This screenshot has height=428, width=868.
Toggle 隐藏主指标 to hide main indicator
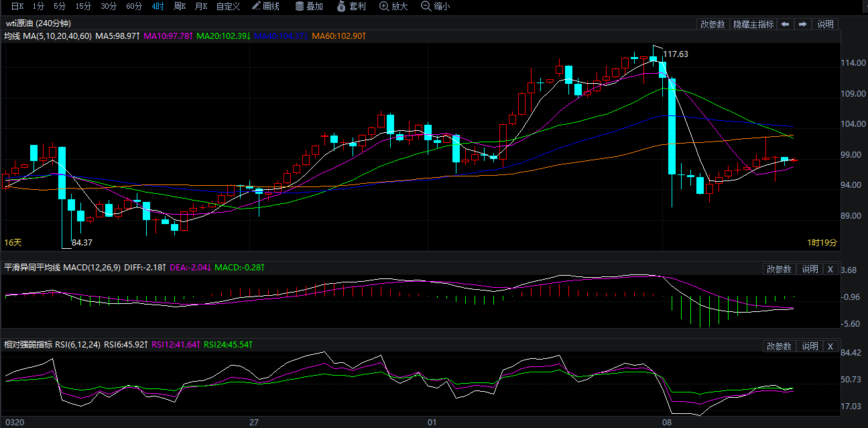coord(753,24)
